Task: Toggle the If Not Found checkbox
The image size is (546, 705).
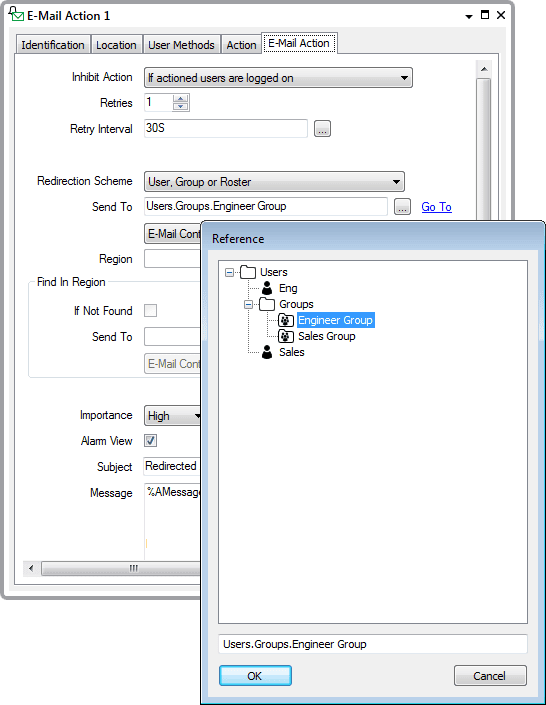Action: [150, 311]
